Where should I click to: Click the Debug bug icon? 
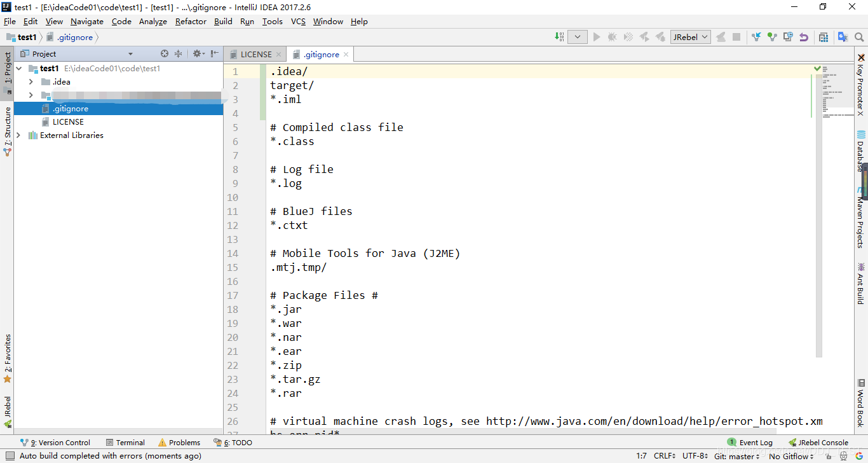click(x=613, y=37)
